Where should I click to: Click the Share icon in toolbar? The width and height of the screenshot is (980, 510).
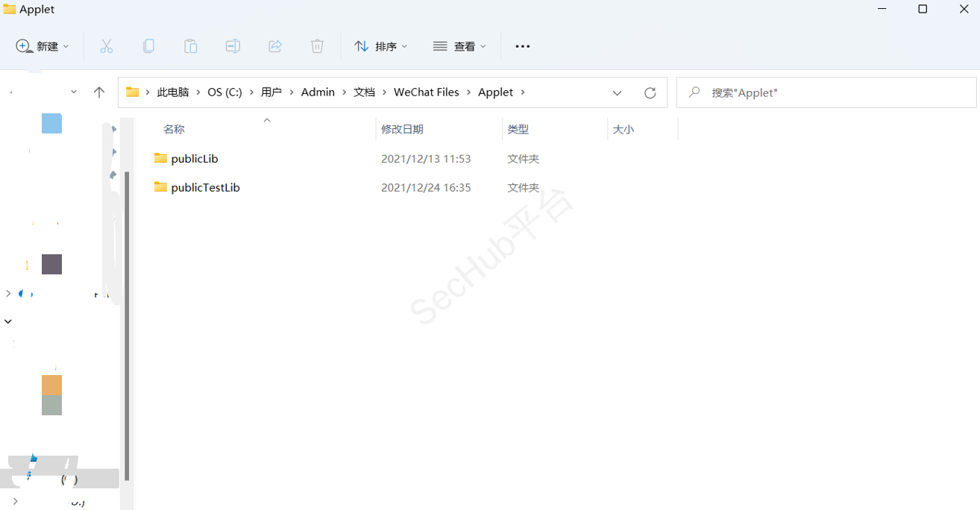click(x=275, y=46)
